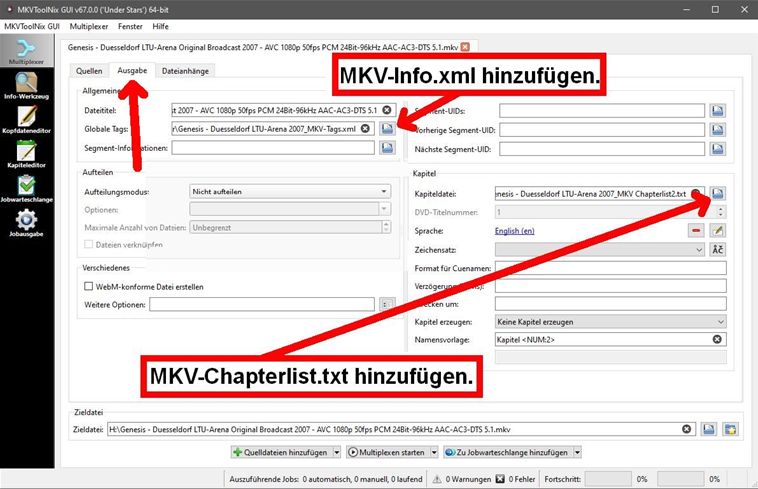This screenshot has height=489, width=758.
Task: Expand Multiplexen starten dropdown arrow
Action: (434, 452)
